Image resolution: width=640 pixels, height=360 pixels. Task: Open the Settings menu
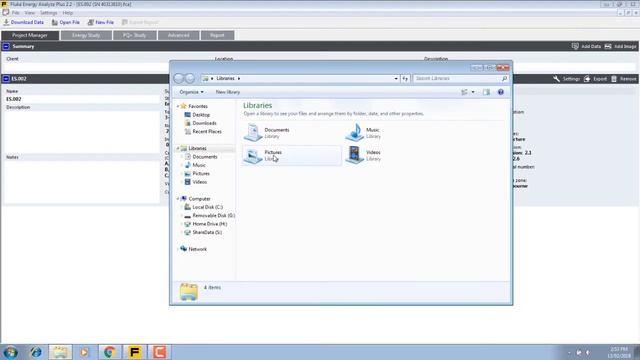(49, 13)
